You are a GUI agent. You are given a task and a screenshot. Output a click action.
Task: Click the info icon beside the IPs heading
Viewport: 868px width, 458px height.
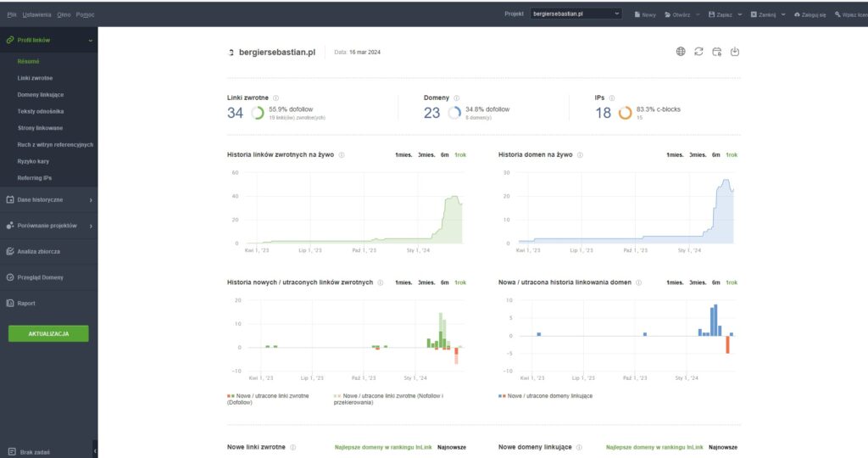point(613,98)
